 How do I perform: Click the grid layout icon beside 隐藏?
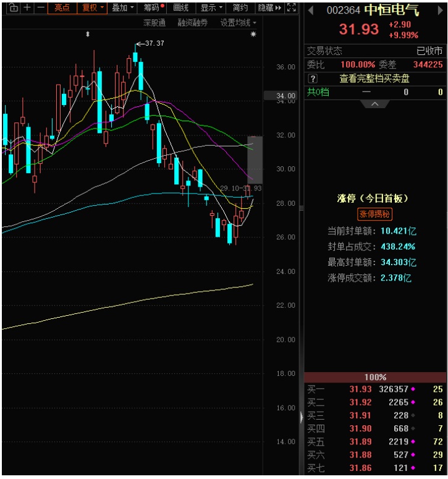click(x=291, y=7)
